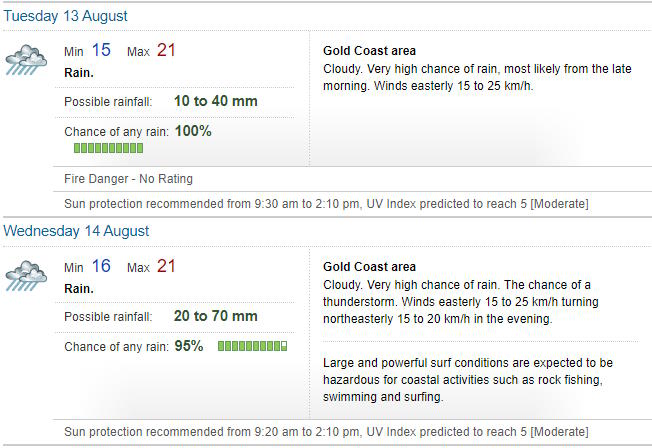Click the 10 to 40 mm rainfall value
The width and height of the screenshot is (652, 448).
click(215, 101)
